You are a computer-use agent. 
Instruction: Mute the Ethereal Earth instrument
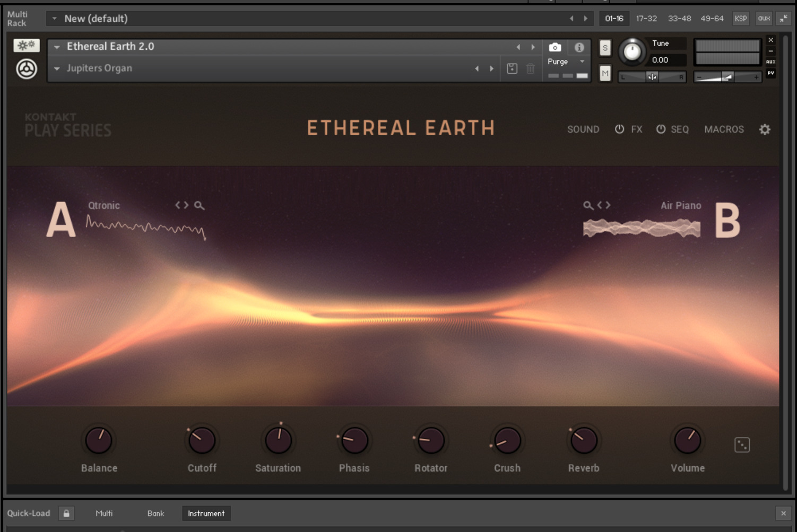tap(605, 73)
